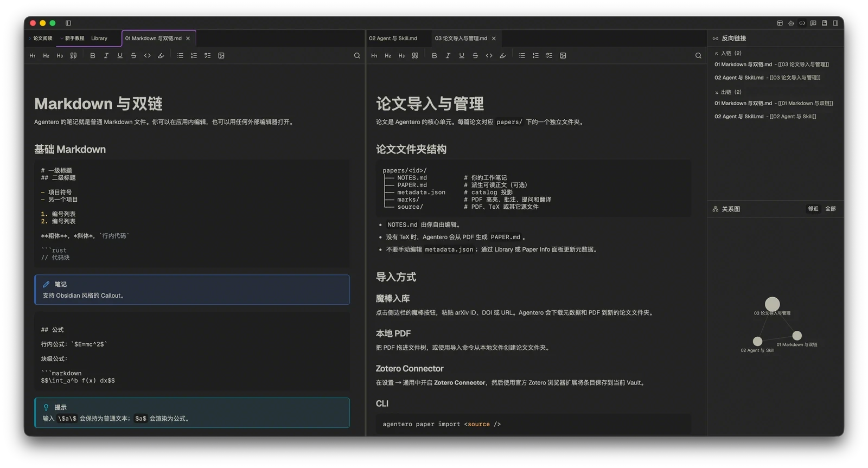The width and height of the screenshot is (868, 468).
Task: Apply Heading 2 in the right editor toolbar
Action: (388, 55)
